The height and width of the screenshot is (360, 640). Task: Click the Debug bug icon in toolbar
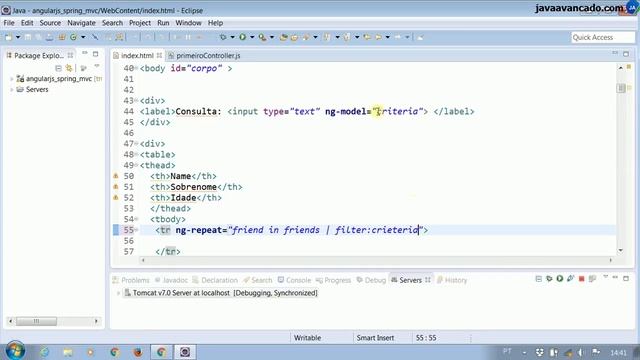(x=223, y=37)
